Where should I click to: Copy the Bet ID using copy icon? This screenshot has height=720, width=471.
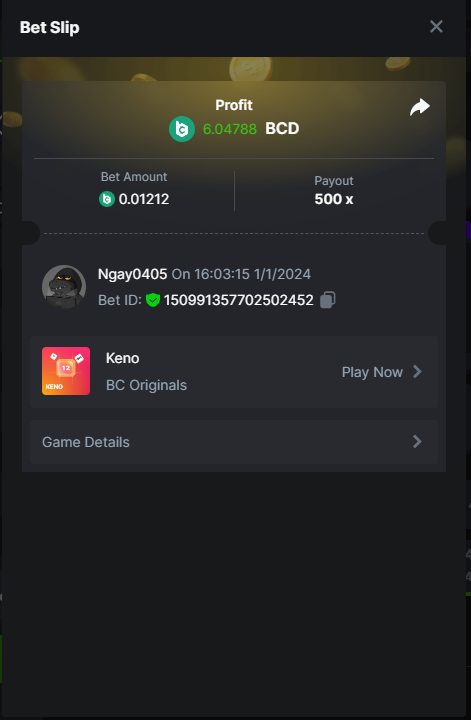[x=328, y=300]
